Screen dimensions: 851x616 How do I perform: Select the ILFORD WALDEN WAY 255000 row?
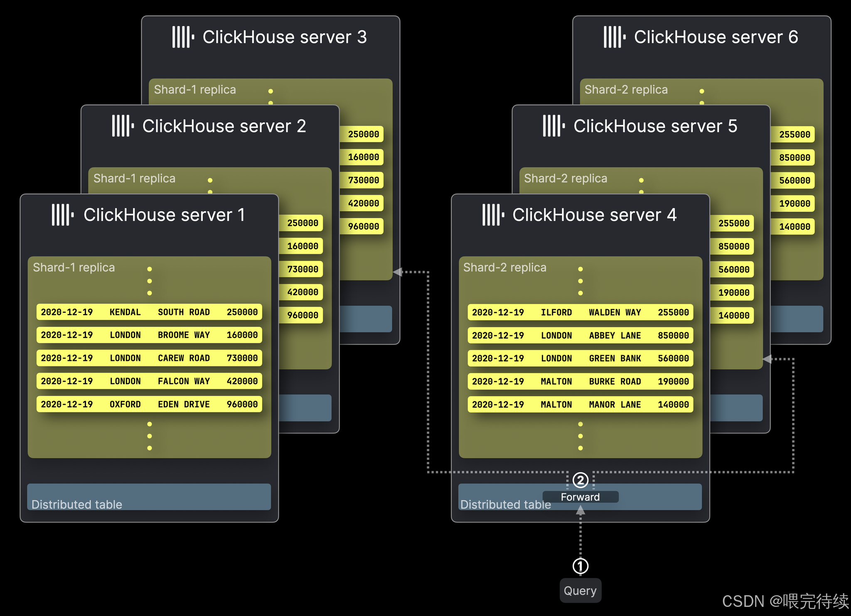[580, 312]
